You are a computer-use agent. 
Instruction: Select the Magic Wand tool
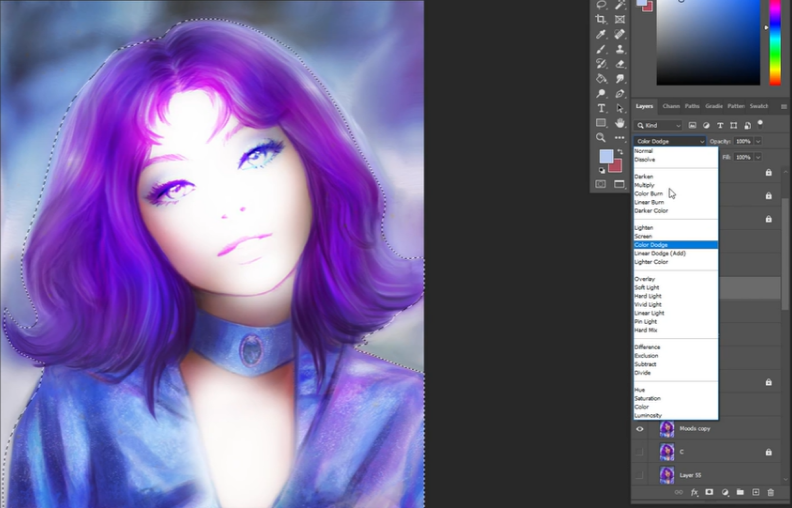[620, 5]
